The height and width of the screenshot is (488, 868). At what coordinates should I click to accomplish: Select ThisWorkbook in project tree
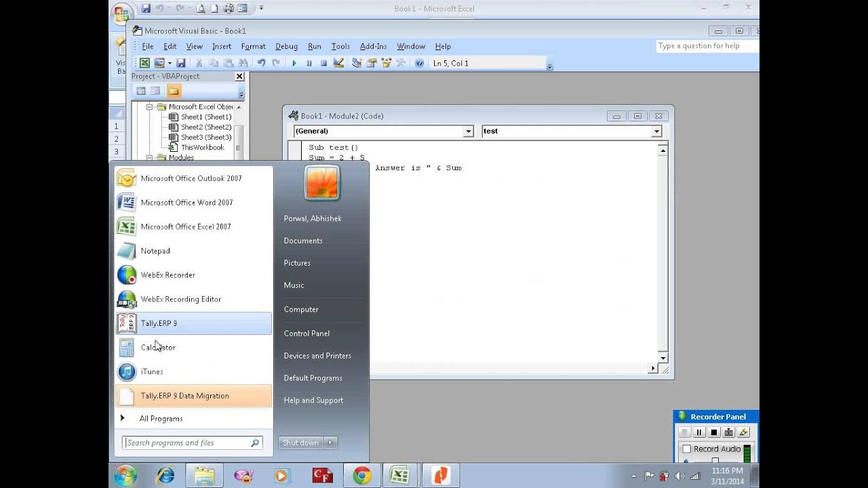click(x=202, y=147)
